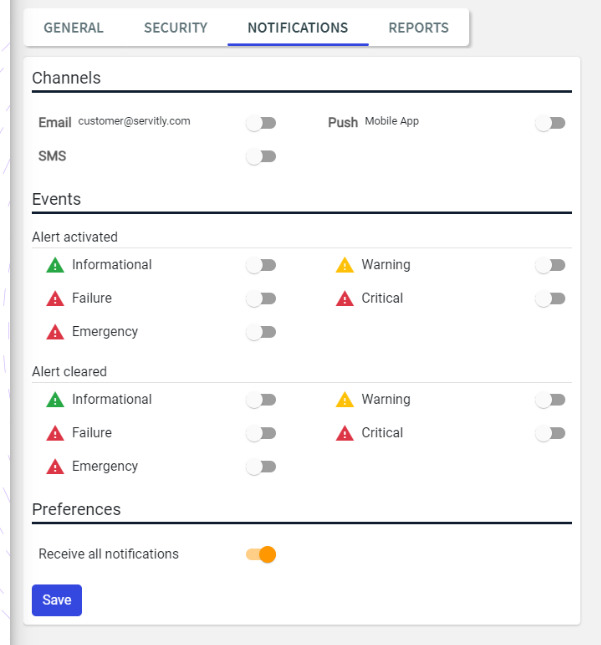Image resolution: width=601 pixels, height=645 pixels.
Task: Open the Security tab
Action: (176, 28)
